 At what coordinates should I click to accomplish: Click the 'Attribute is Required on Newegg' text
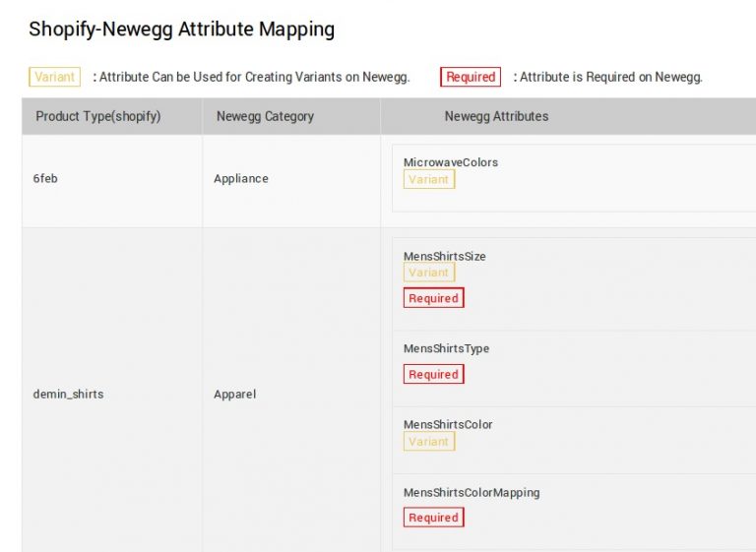[608, 77]
